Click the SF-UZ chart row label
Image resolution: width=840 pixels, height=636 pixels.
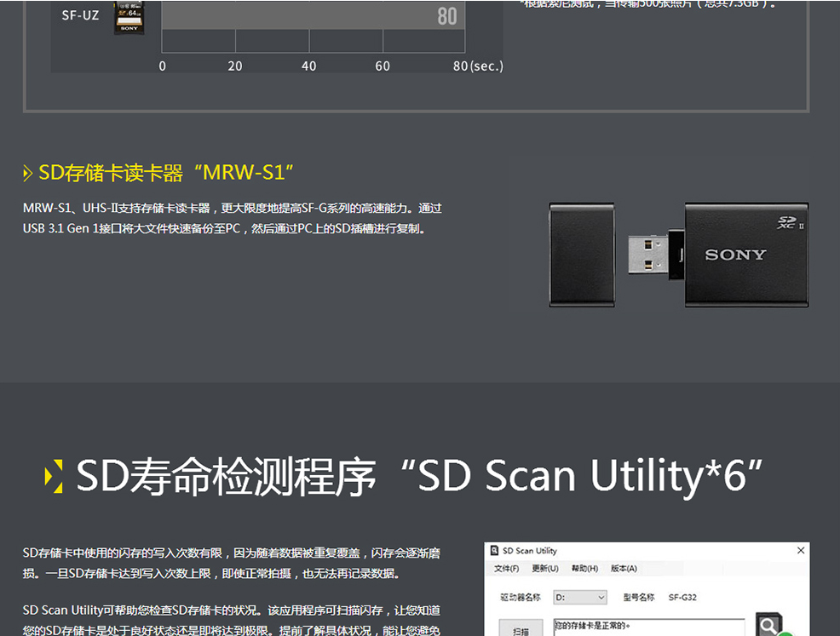click(80, 15)
